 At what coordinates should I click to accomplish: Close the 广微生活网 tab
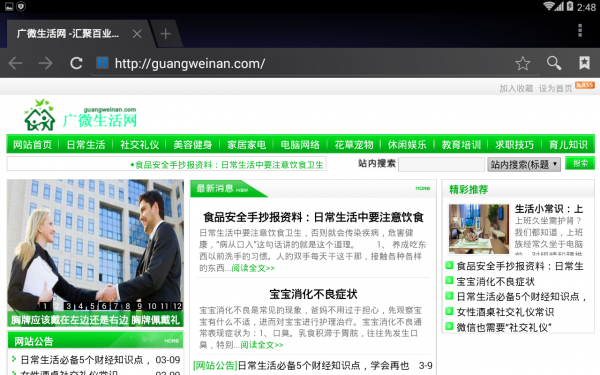pos(137,34)
